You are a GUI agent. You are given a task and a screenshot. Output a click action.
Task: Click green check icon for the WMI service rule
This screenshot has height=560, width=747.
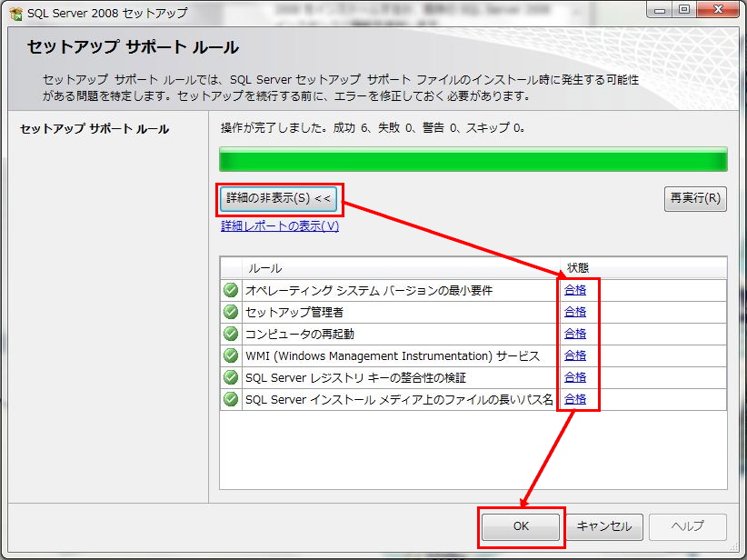click(231, 355)
